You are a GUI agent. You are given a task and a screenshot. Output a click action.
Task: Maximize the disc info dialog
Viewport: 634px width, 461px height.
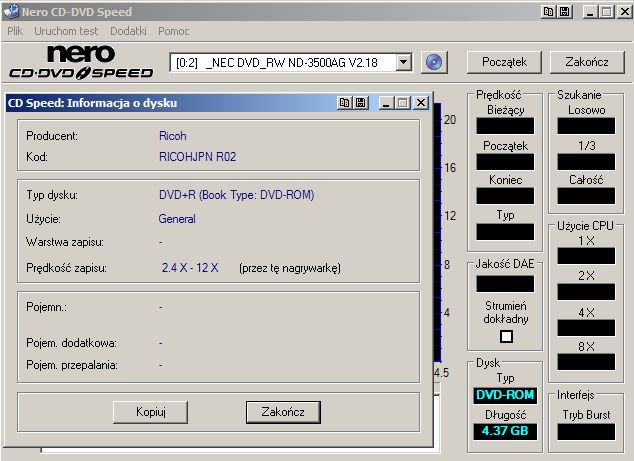click(x=402, y=103)
